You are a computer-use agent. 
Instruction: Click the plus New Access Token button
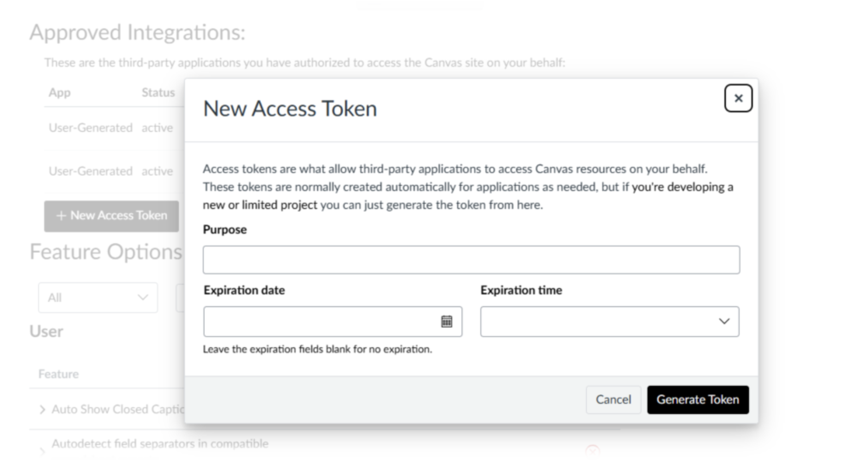click(111, 216)
